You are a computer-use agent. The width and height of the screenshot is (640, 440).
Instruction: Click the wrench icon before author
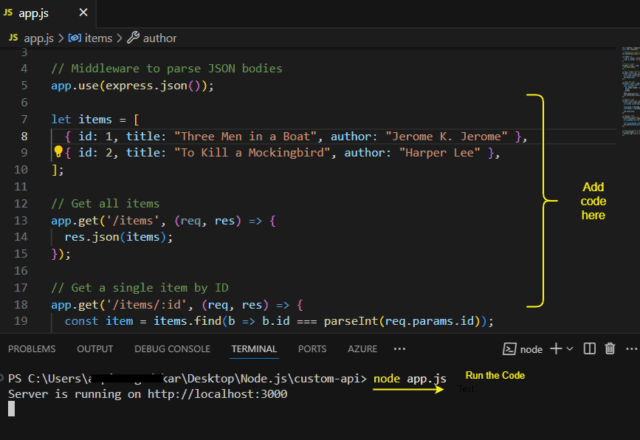point(133,38)
